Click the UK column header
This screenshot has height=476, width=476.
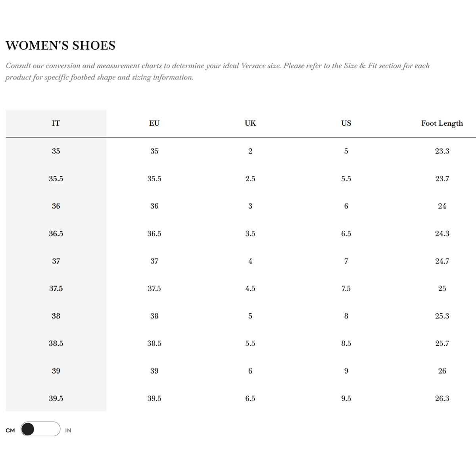click(x=250, y=123)
